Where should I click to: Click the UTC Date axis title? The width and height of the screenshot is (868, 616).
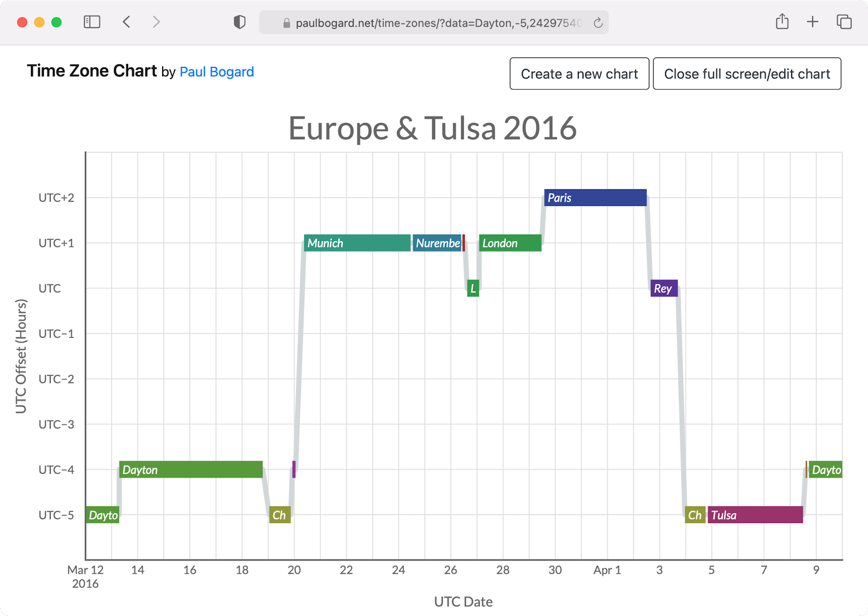click(463, 602)
